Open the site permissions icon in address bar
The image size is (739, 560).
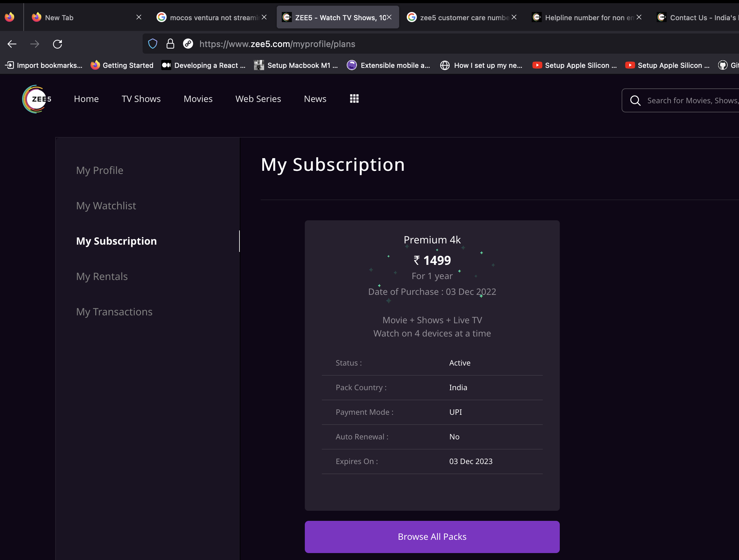(x=188, y=44)
